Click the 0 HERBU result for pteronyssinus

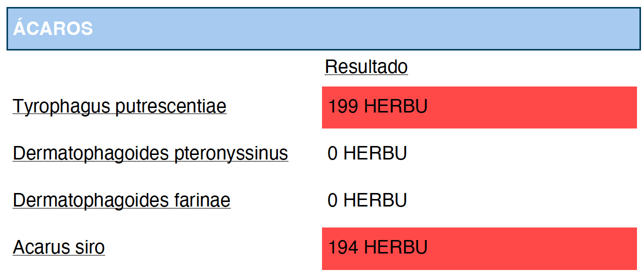click(367, 153)
